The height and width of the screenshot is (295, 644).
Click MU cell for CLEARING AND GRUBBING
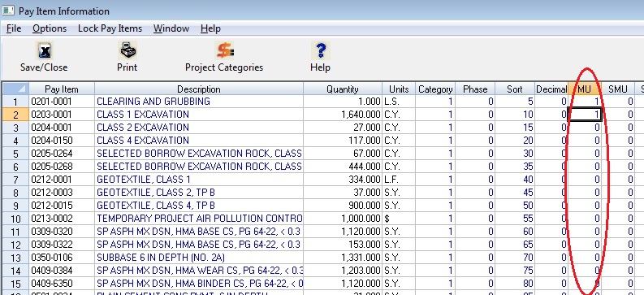click(x=585, y=102)
